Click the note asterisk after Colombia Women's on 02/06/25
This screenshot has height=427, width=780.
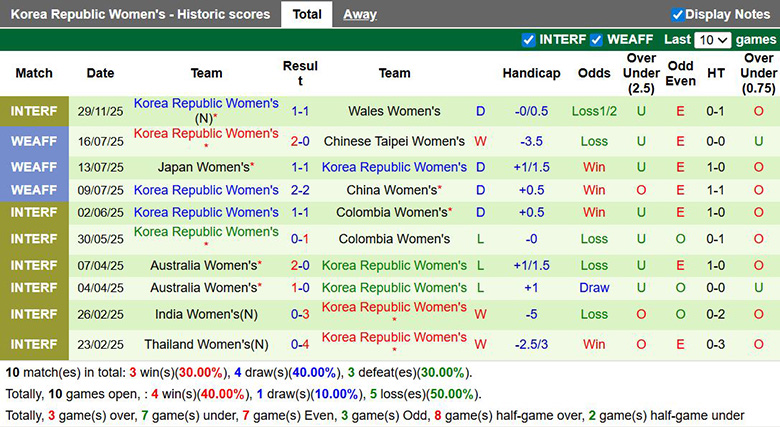pos(450,211)
